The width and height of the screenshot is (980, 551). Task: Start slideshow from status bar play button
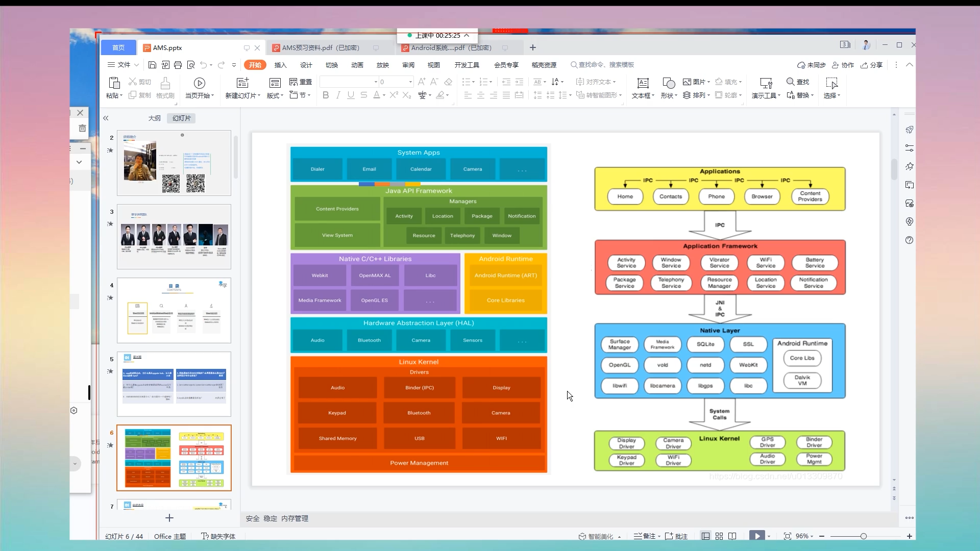757,536
